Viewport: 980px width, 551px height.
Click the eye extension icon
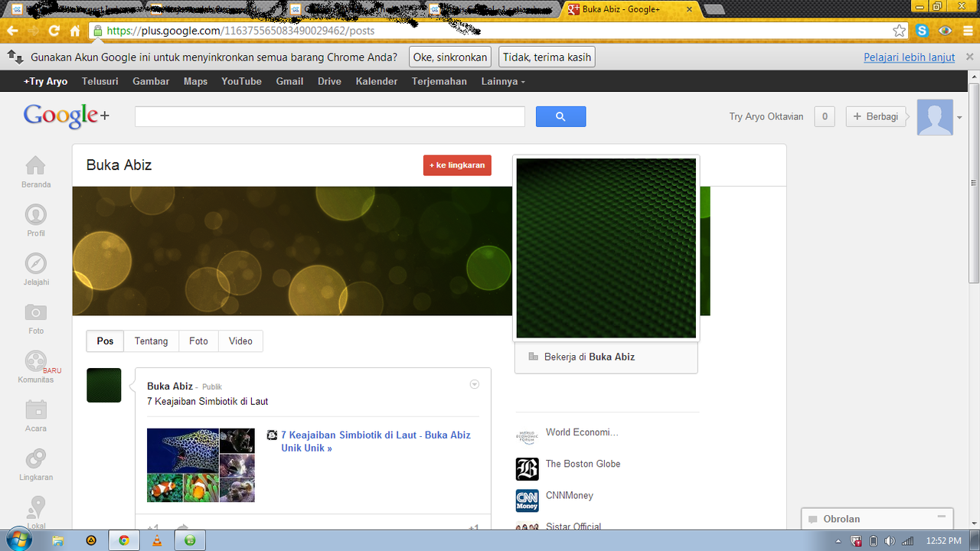pyautogui.click(x=946, y=31)
